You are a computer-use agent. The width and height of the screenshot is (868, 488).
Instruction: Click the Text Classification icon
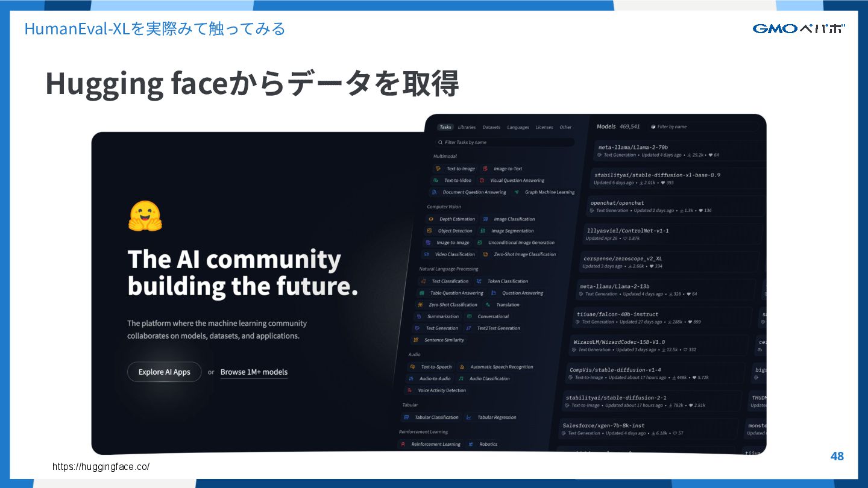(424, 281)
